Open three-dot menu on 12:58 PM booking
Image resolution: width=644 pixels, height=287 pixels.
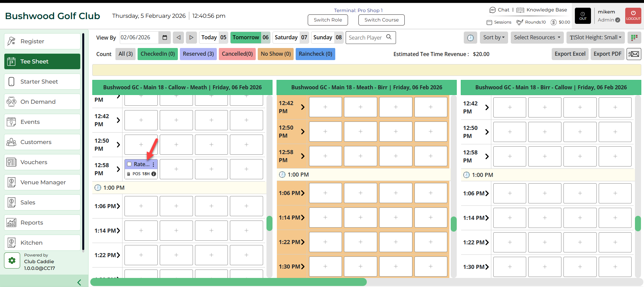pos(153,164)
